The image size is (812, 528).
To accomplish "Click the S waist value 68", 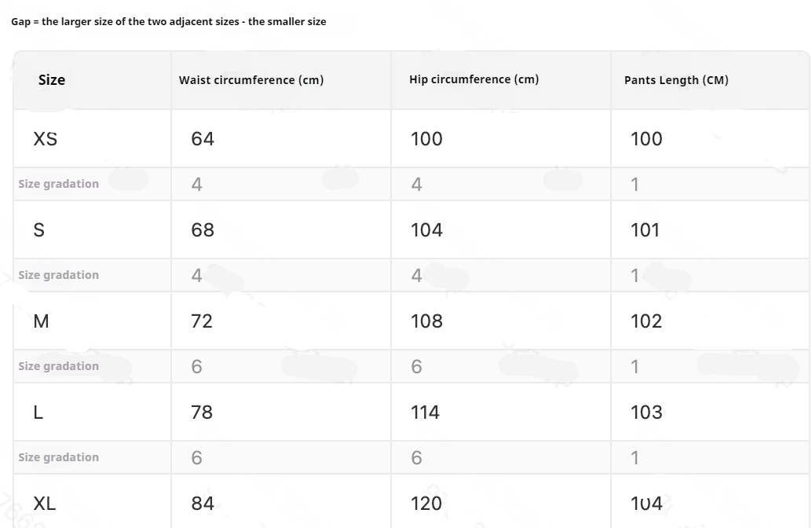I will pos(203,230).
